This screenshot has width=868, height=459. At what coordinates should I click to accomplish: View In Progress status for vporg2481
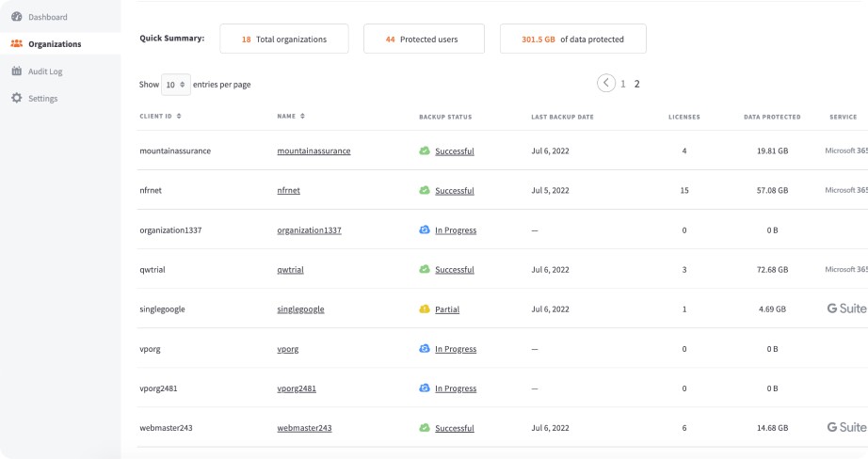[456, 388]
